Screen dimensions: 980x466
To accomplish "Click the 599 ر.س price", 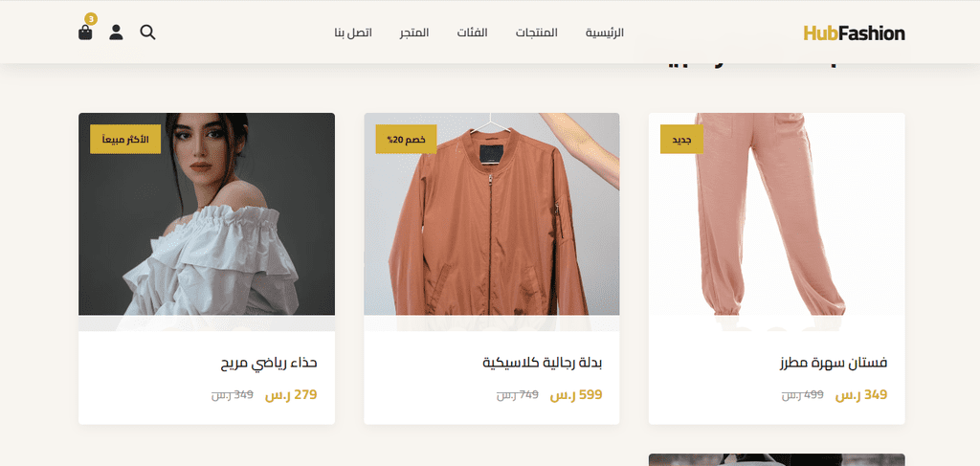I will tap(576, 395).
